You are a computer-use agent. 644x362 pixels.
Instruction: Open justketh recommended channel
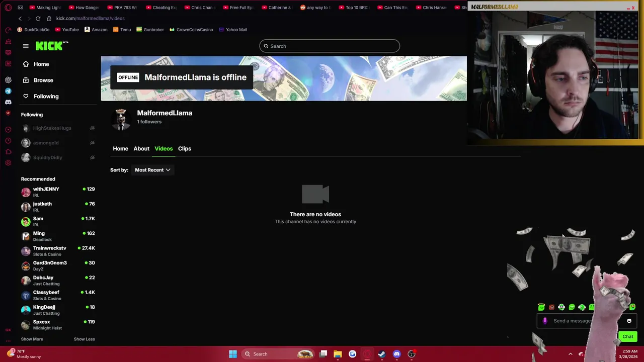pyautogui.click(x=58, y=207)
